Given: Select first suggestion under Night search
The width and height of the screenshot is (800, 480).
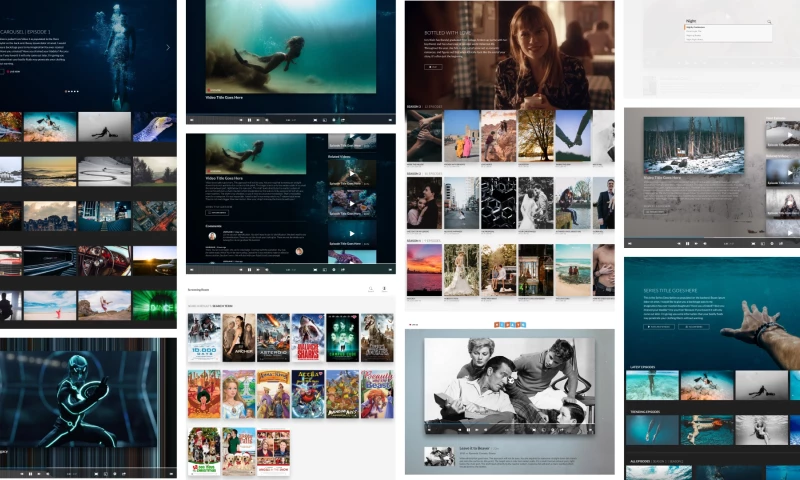Looking at the screenshot, I should click(728, 27).
